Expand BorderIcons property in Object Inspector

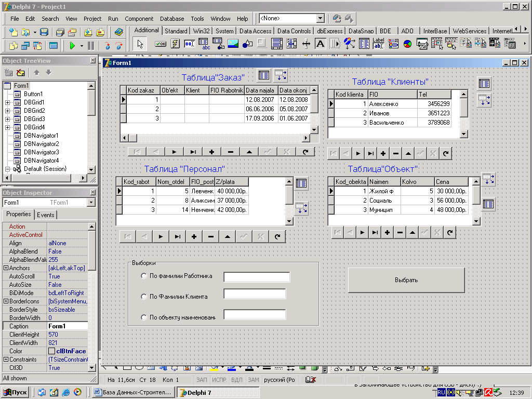click(6, 301)
